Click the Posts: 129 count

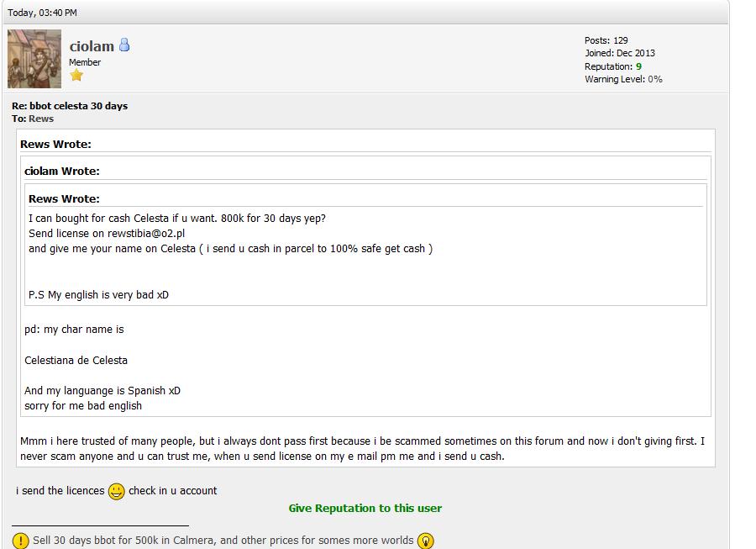(606, 40)
